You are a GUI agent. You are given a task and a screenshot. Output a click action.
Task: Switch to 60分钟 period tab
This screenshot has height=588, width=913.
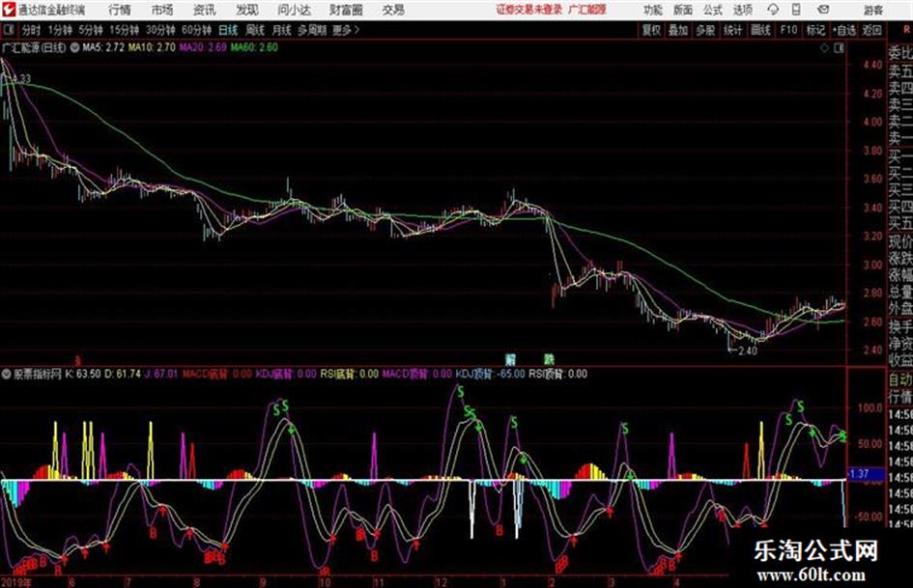[196, 30]
